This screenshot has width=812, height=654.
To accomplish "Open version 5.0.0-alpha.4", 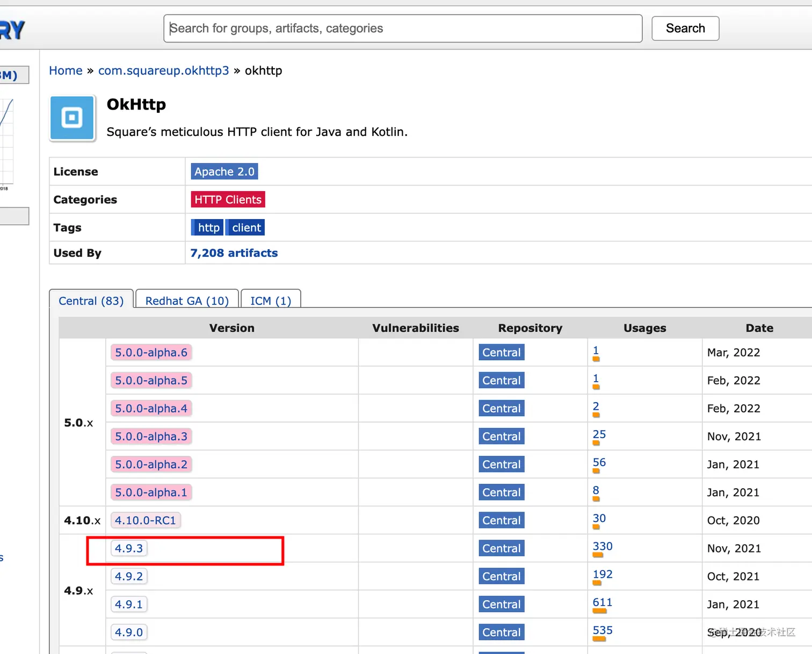I will click(x=151, y=409).
